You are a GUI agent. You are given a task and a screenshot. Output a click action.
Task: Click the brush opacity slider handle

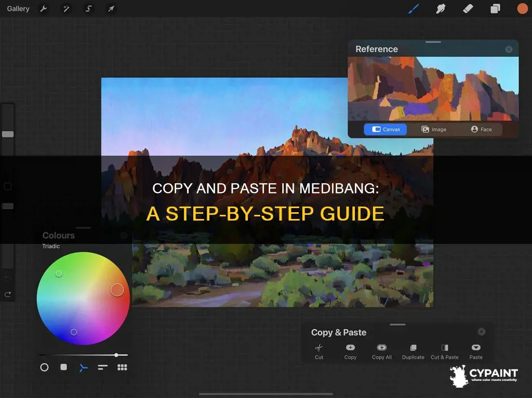tap(8, 206)
